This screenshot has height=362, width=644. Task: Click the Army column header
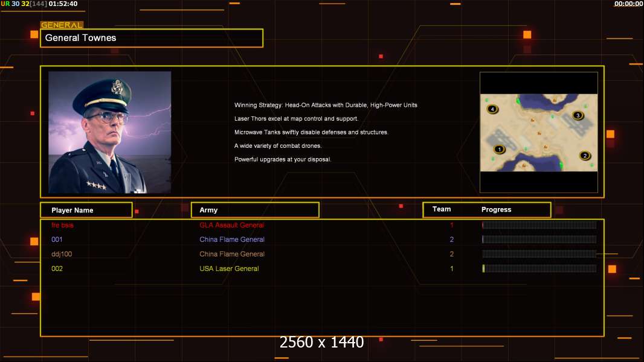[x=255, y=210]
